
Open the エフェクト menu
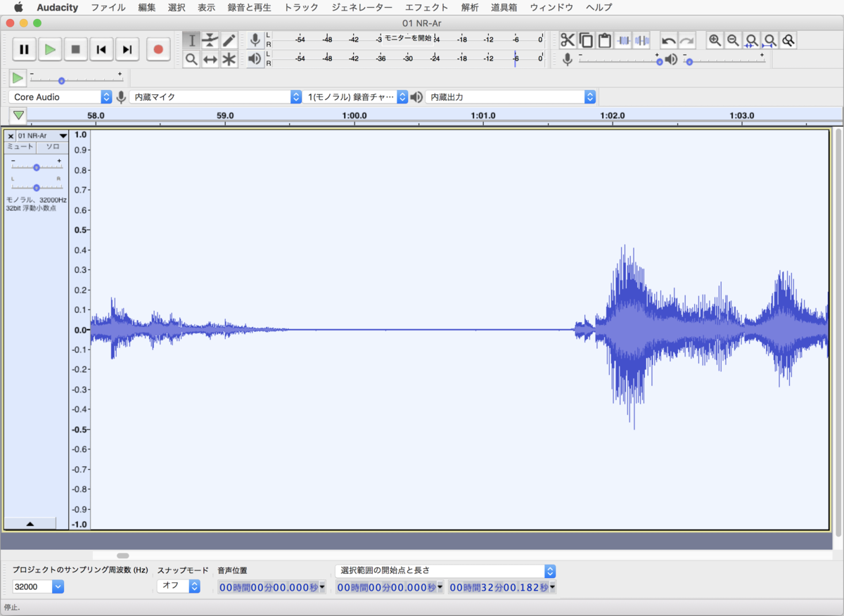tap(426, 8)
